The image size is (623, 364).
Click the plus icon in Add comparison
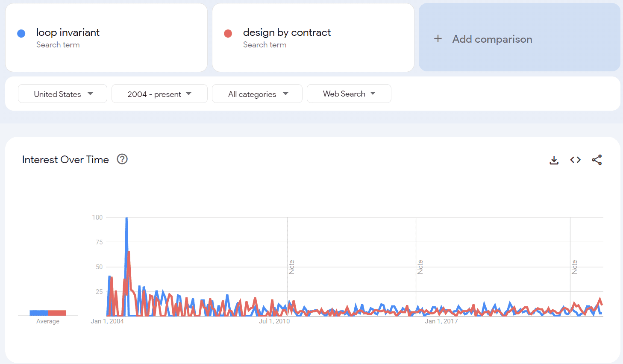pos(438,39)
